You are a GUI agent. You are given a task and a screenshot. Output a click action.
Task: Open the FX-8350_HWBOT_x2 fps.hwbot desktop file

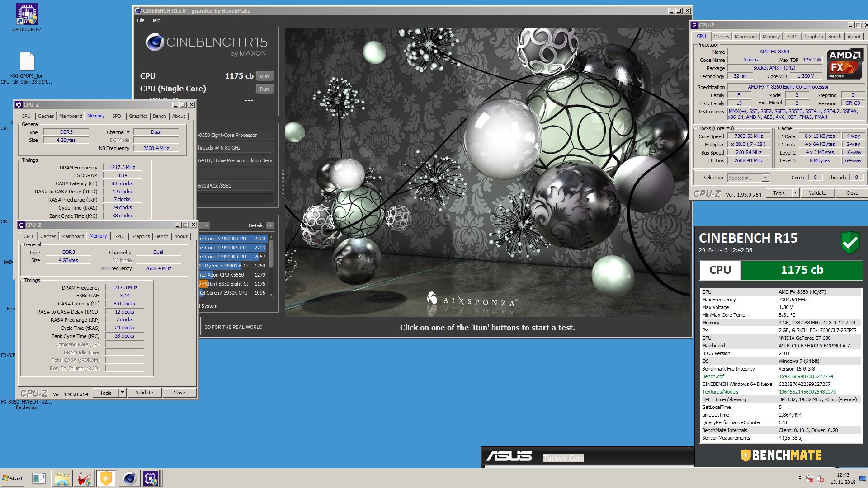point(27,404)
